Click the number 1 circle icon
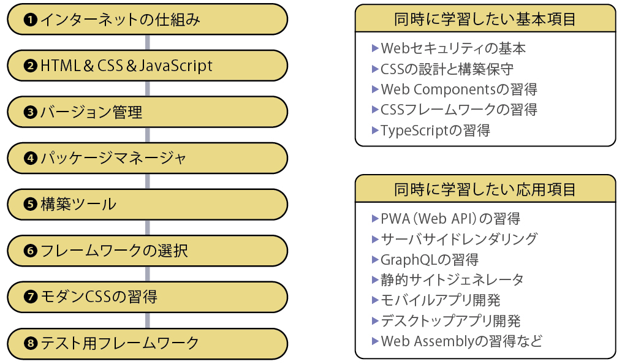The image size is (622, 364). point(31,20)
